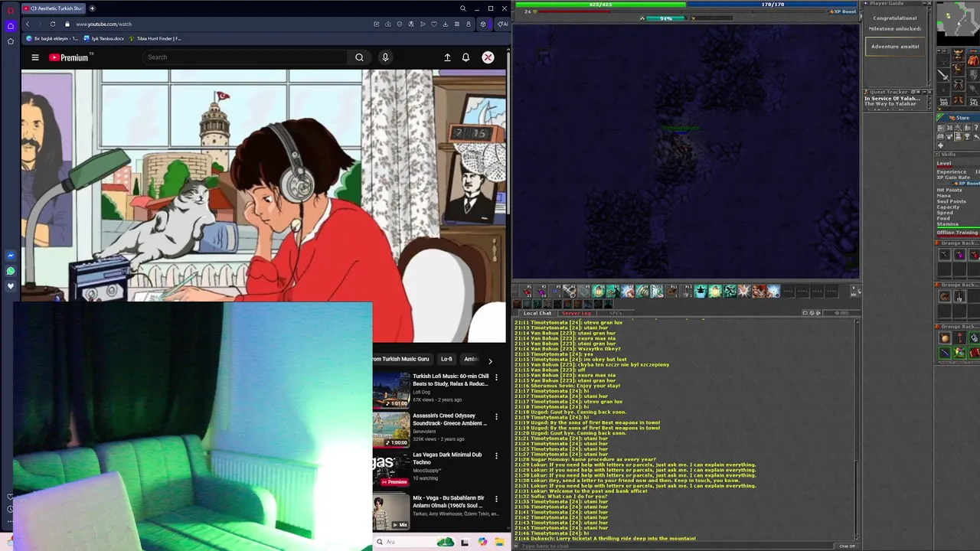Click the XP Boost button on status bar
The width and height of the screenshot is (980, 551).
tap(844, 11)
